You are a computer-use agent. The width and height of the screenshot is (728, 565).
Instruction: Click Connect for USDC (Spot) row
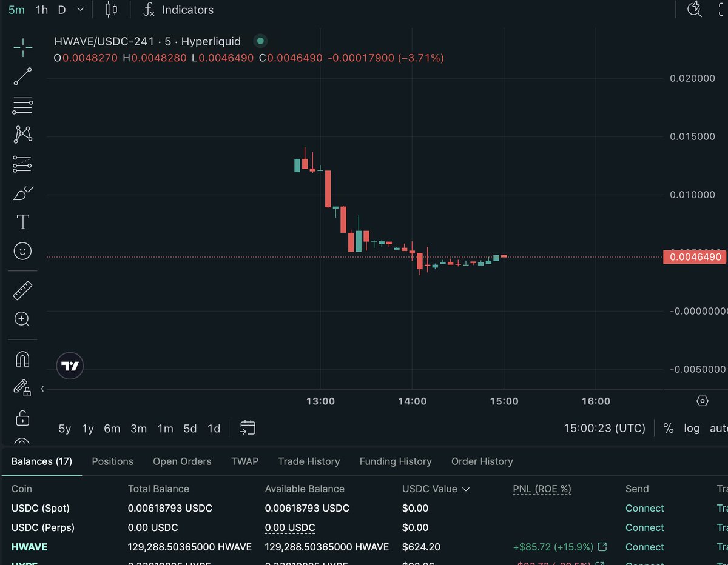tap(645, 508)
